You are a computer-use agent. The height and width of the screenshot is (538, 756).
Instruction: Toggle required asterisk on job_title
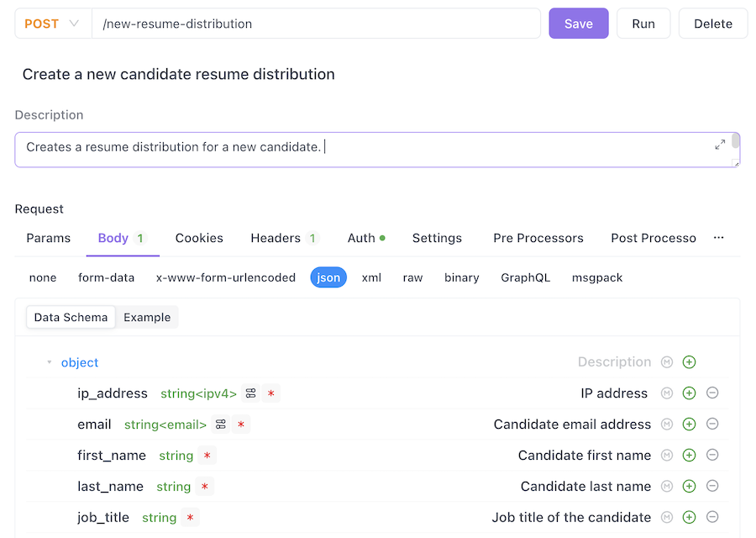[x=190, y=518]
